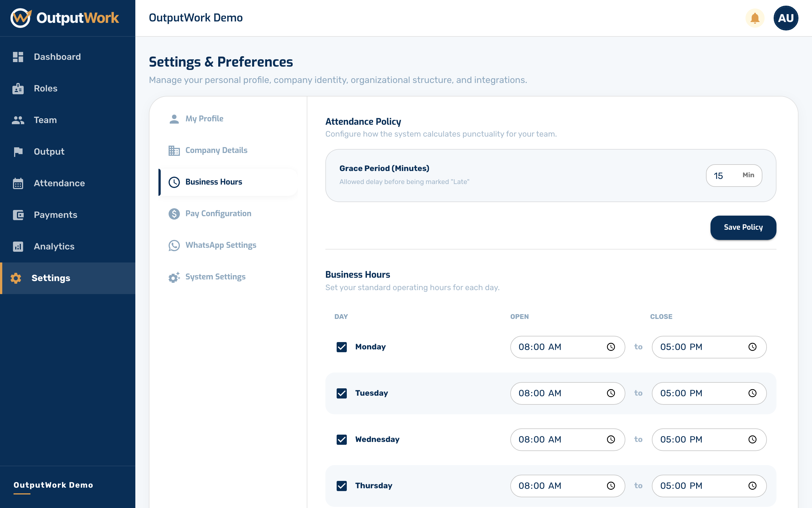Open the notifications bell
Viewport: 812px width, 508px height.
[x=754, y=18]
